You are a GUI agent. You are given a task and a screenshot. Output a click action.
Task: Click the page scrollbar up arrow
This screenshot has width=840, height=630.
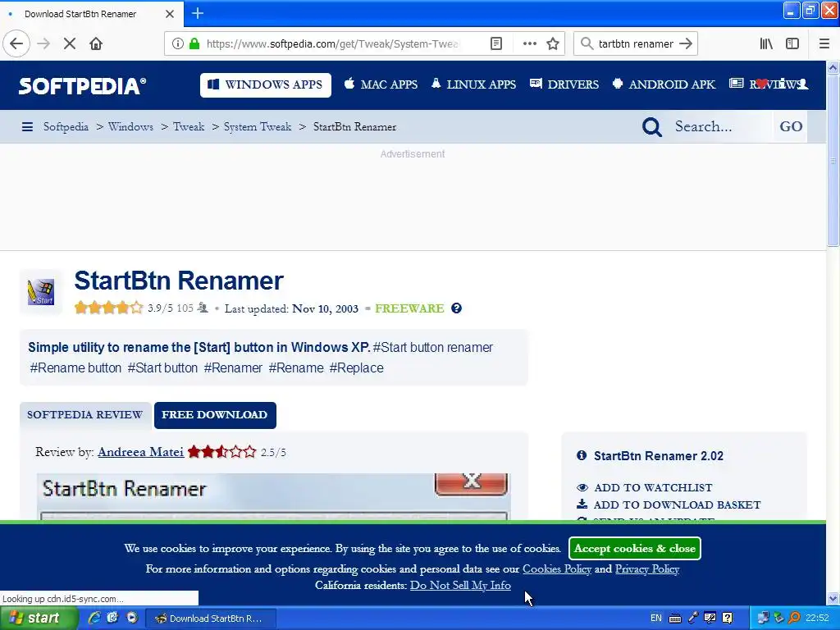click(x=833, y=67)
